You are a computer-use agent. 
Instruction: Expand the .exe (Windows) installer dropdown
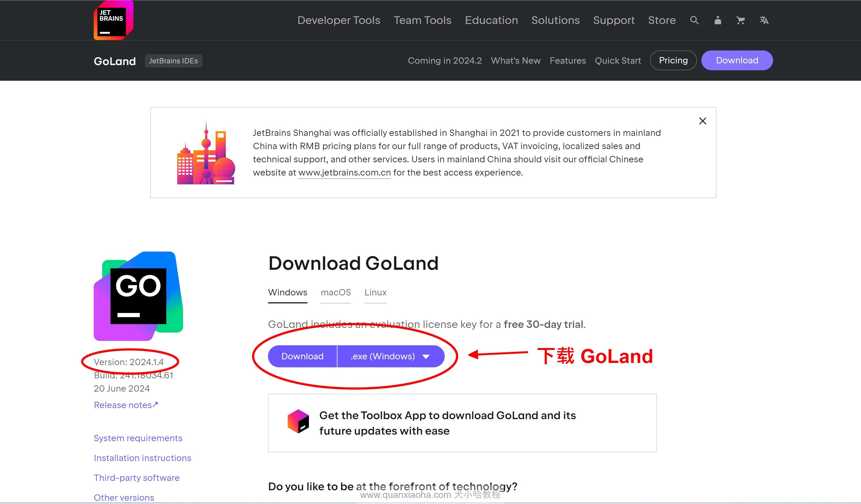coord(391,357)
